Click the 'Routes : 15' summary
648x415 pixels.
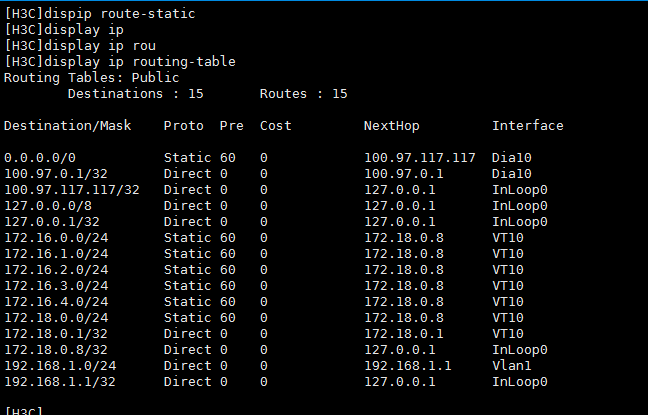pyautogui.click(x=303, y=94)
